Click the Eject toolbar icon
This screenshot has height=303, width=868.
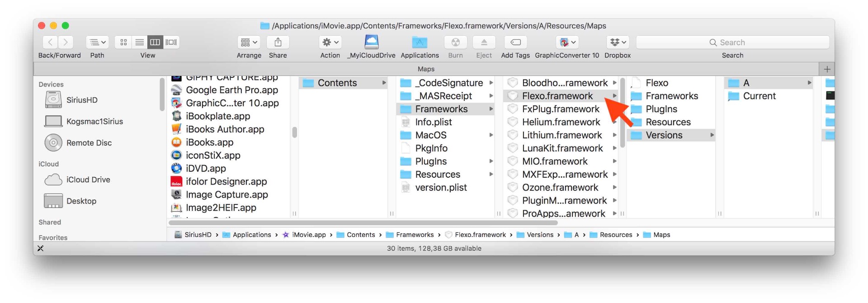(484, 42)
